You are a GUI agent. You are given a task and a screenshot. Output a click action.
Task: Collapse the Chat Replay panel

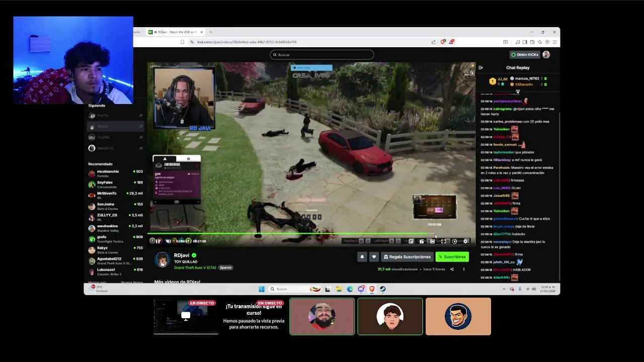(x=480, y=67)
